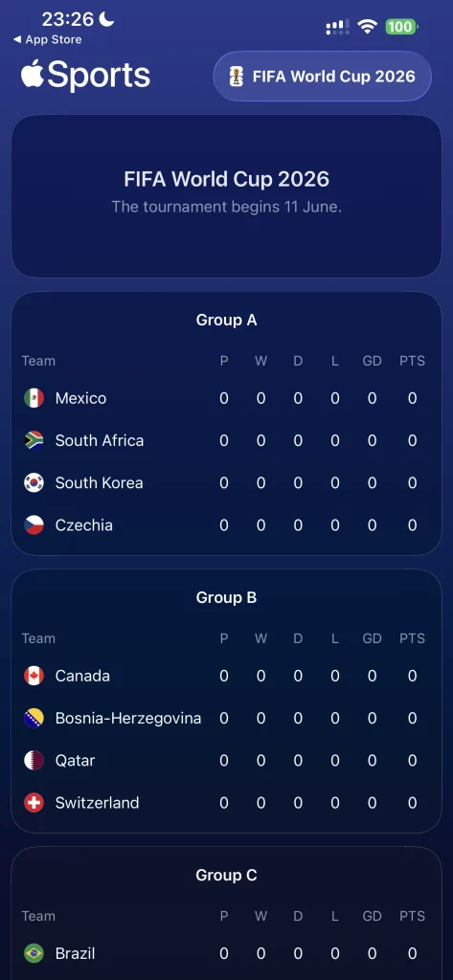The image size is (453, 980).
Task: Tap the Mexico flag icon
Action: (34, 398)
